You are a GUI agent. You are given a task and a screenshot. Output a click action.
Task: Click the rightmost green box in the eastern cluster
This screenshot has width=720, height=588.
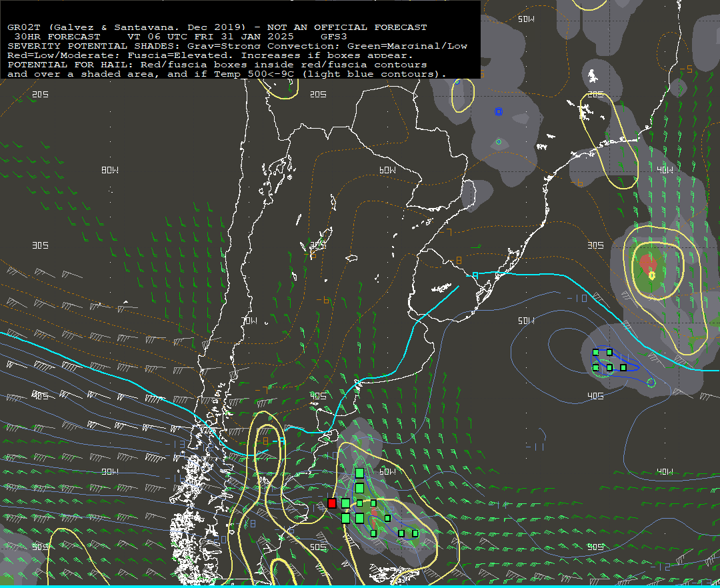click(623, 367)
